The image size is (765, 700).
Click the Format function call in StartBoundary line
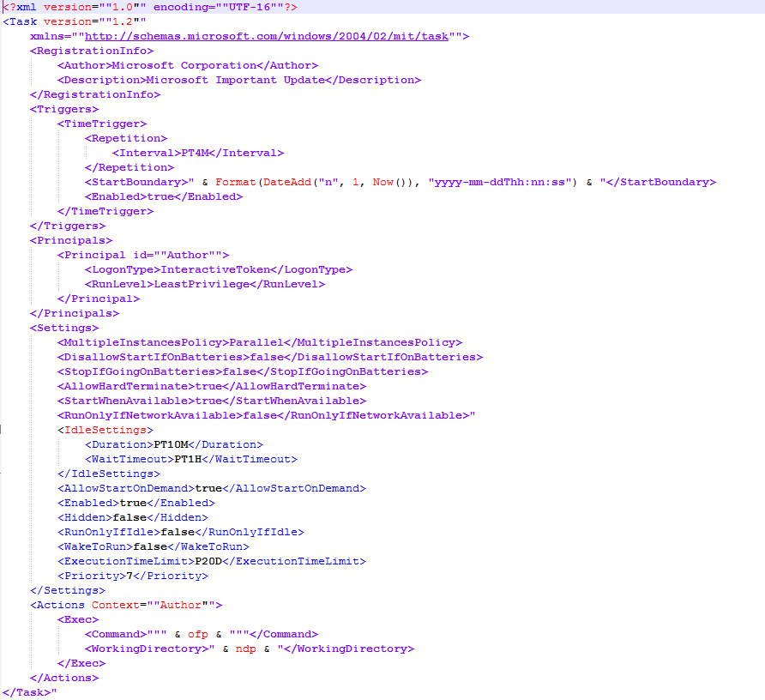[236, 182]
